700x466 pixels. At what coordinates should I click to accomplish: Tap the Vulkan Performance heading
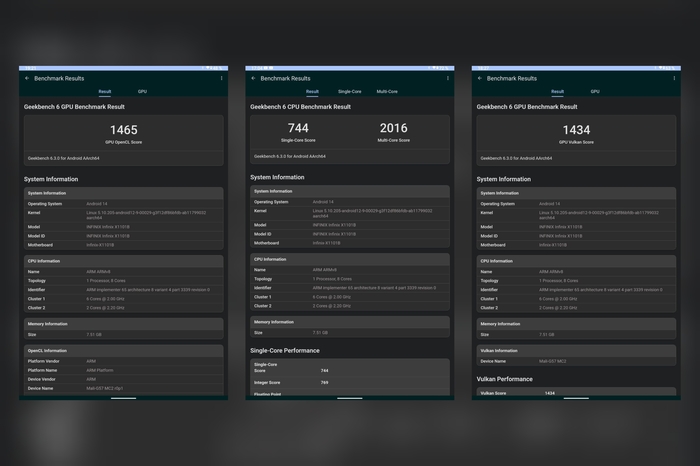[505, 379]
